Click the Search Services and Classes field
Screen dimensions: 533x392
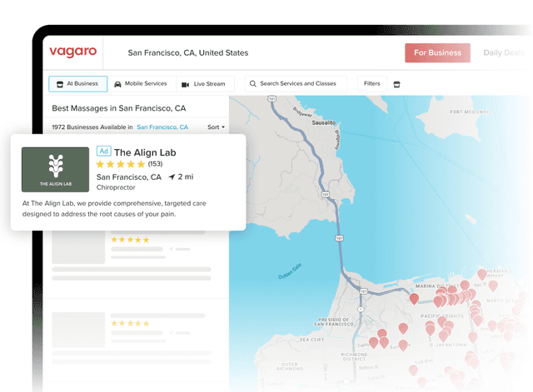click(x=296, y=84)
